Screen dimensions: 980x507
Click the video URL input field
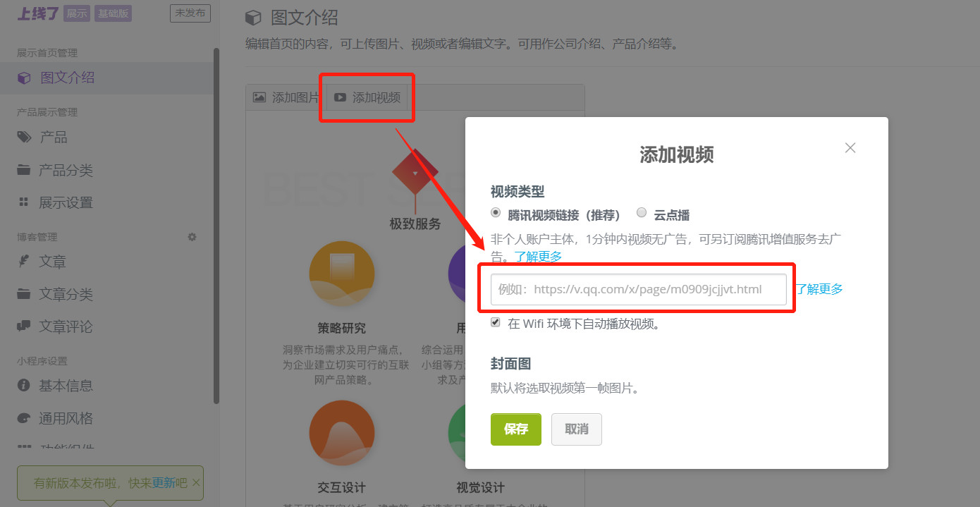[638, 289]
